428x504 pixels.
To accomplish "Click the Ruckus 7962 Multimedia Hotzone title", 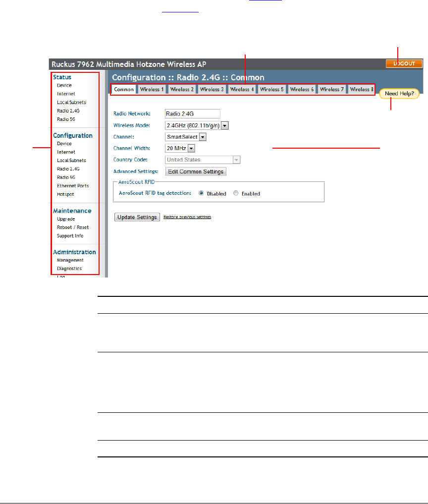I will pyautogui.click(x=129, y=64).
